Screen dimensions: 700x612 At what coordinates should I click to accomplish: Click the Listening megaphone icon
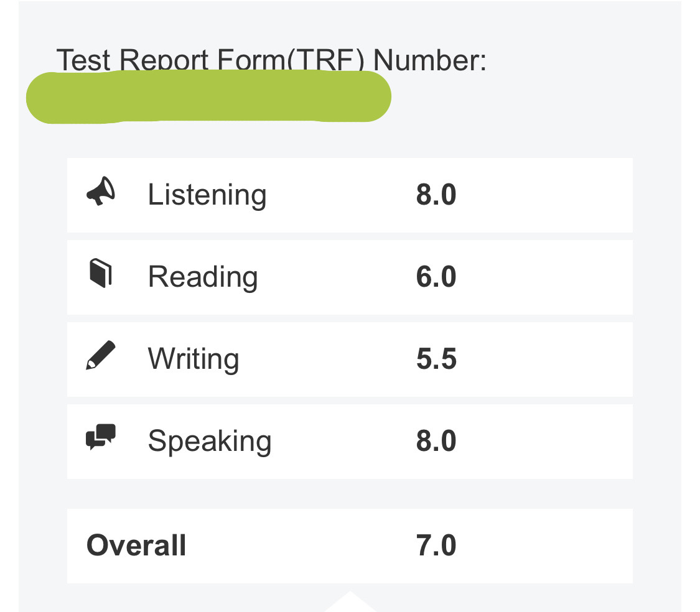pos(100,191)
